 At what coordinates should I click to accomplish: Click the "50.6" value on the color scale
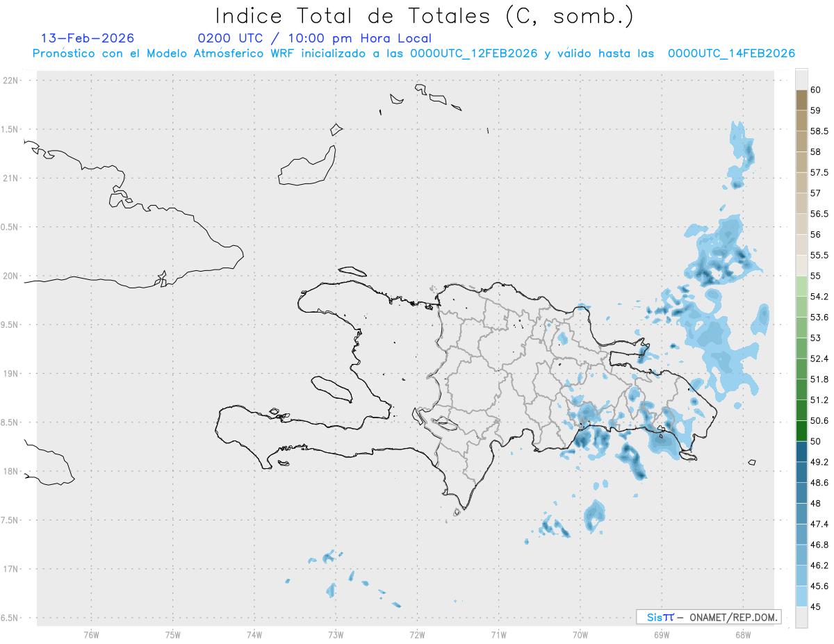(x=819, y=420)
